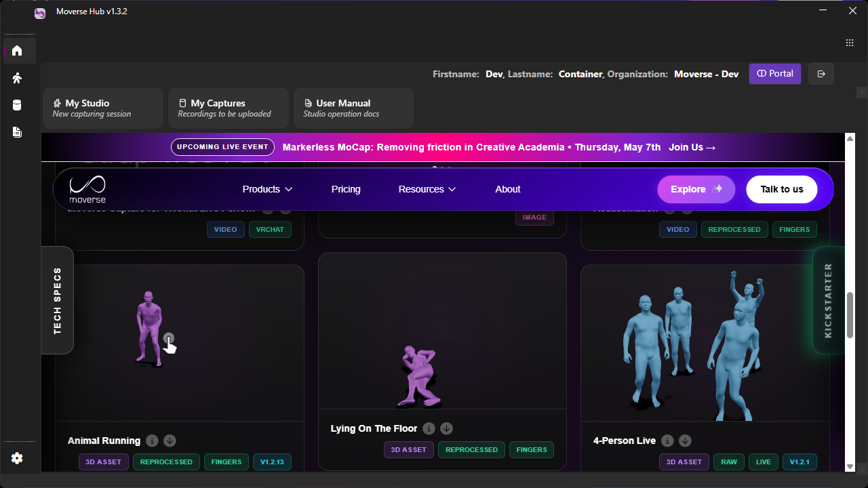Click the Moverse - Dev organization name
The image size is (868, 488).
pyautogui.click(x=706, y=74)
